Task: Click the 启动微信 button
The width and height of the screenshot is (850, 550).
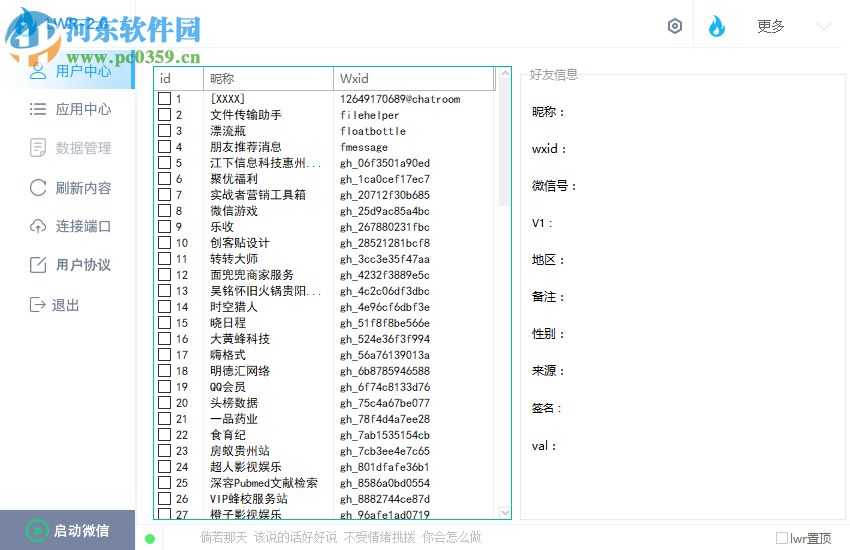Action: click(x=68, y=530)
